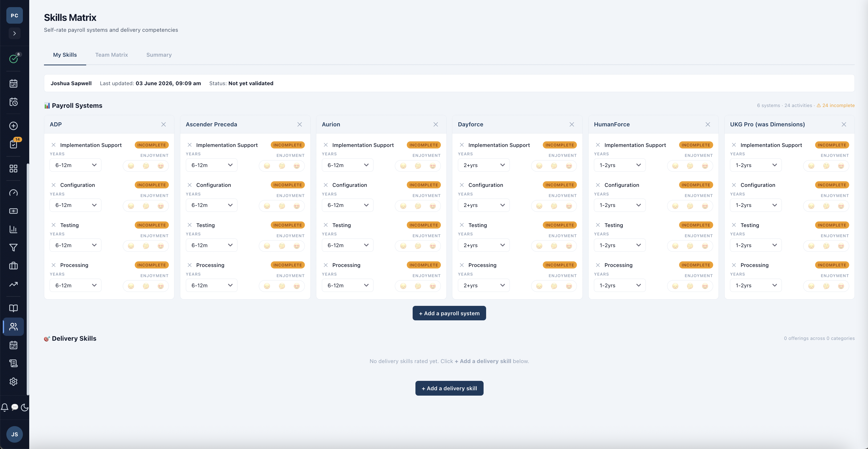Open Ascender Preceda Testing years dropdown
Screen dimensions: 868x449
pos(212,245)
